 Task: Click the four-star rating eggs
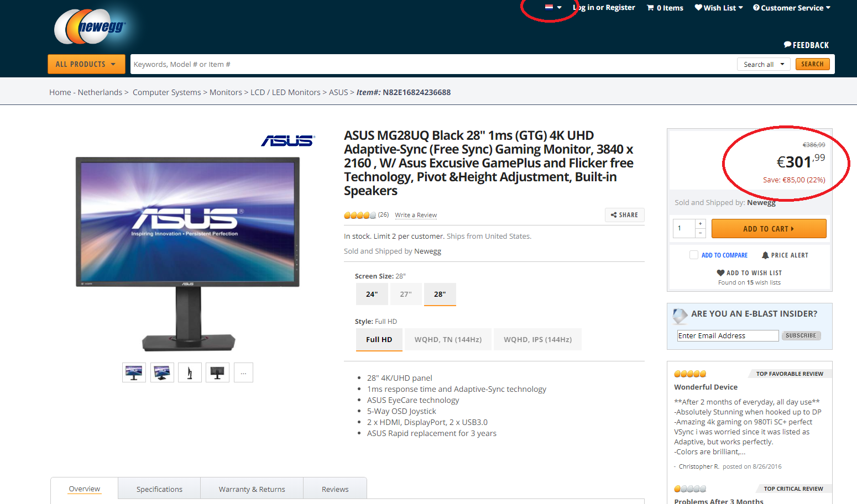tap(359, 215)
